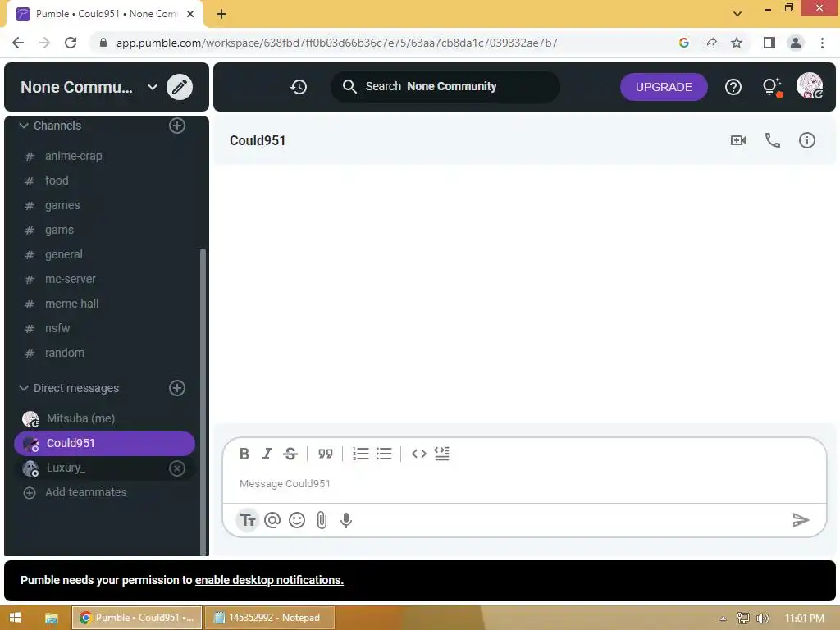Open the help question mark icon
This screenshot has height=630, width=840.
733,87
